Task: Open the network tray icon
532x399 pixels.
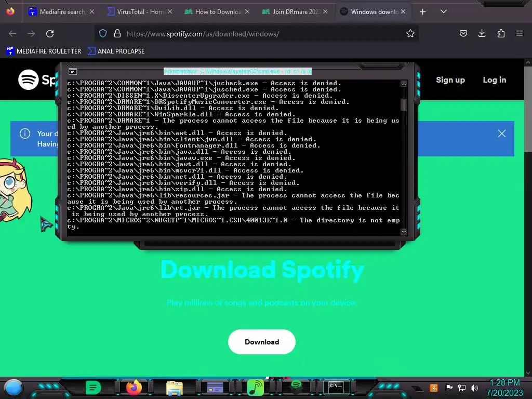Action: click(462, 388)
